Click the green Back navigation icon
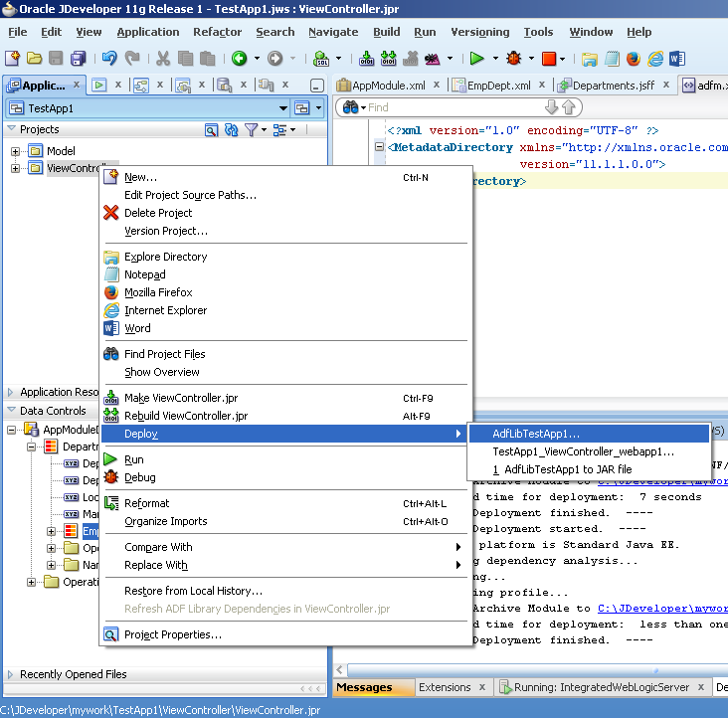Image resolution: width=728 pixels, height=718 pixels. click(x=239, y=59)
